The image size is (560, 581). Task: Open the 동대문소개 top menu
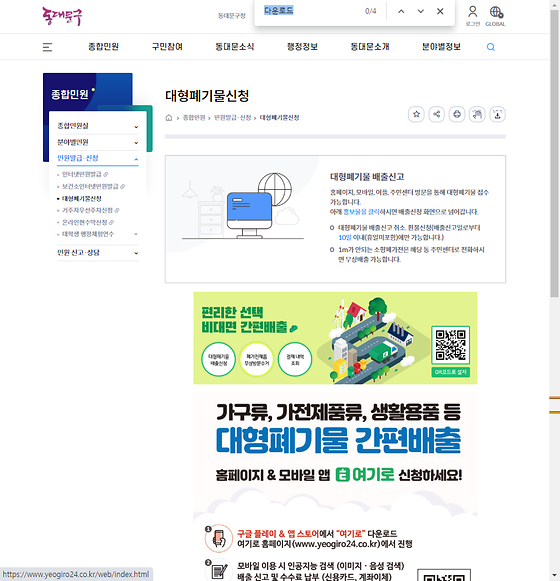[x=370, y=47]
